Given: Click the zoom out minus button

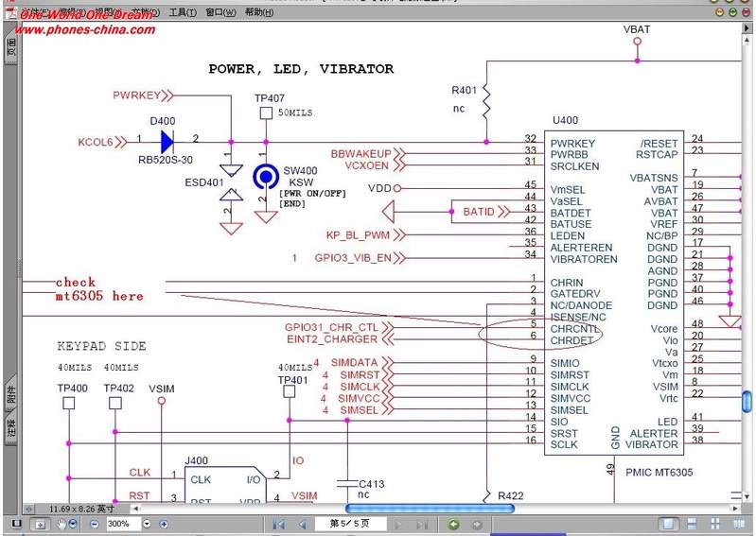Looking at the screenshot, I should coord(95,524).
